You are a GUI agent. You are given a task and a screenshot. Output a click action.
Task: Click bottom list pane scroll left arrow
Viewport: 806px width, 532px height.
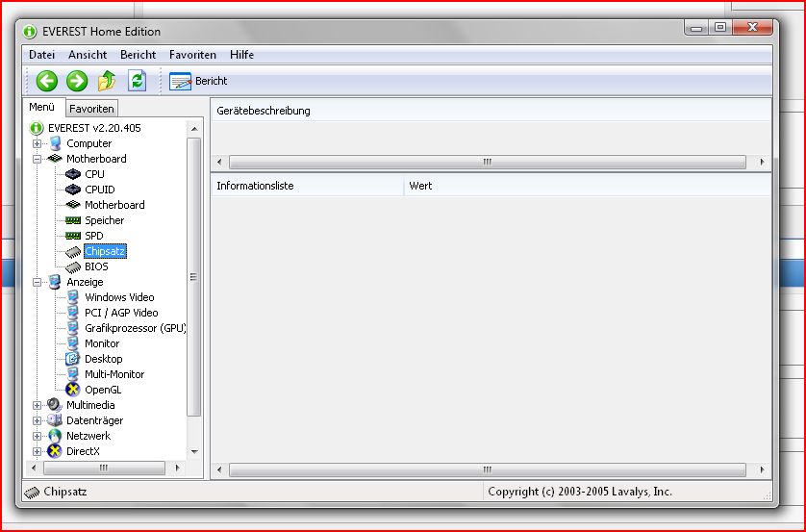(x=219, y=469)
